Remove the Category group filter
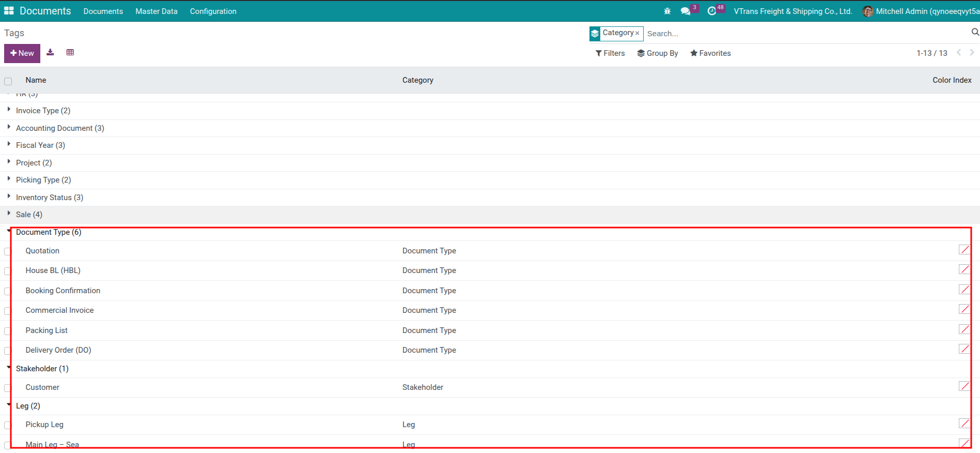Screen dimensions: 980x453 (x=637, y=33)
